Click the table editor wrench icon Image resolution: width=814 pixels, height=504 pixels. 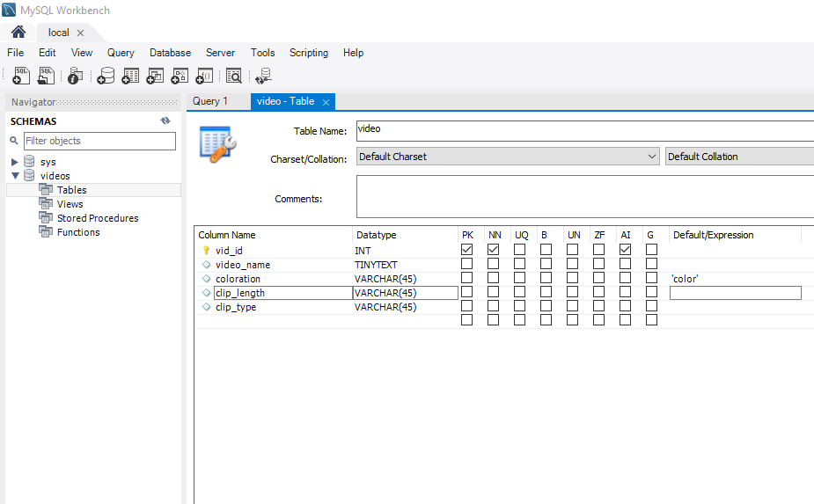pos(218,144)
